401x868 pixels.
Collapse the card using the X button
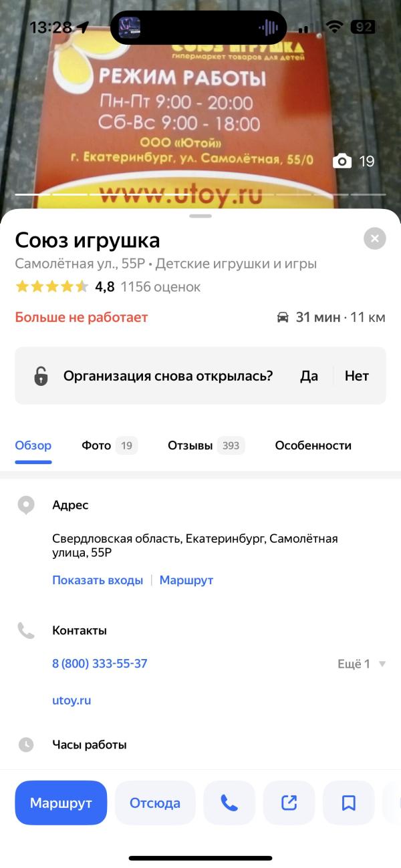374,238
